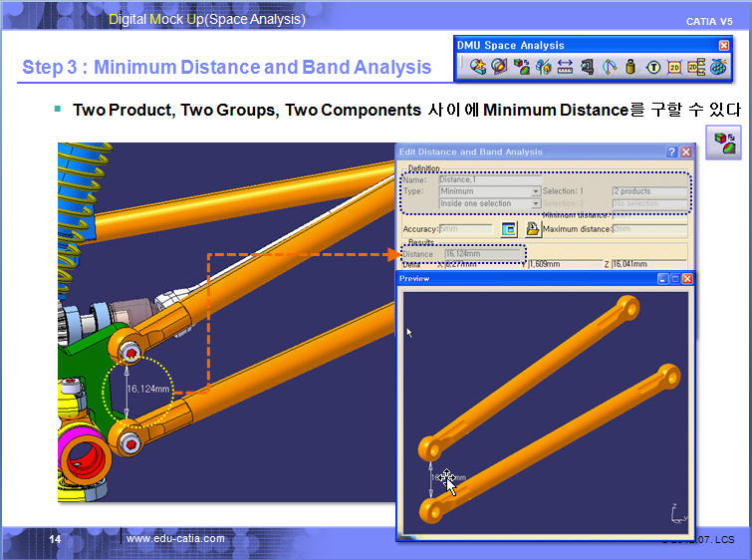Click the Measure Inertia weight icon
The image size is (752, 560).
[629, 67]
